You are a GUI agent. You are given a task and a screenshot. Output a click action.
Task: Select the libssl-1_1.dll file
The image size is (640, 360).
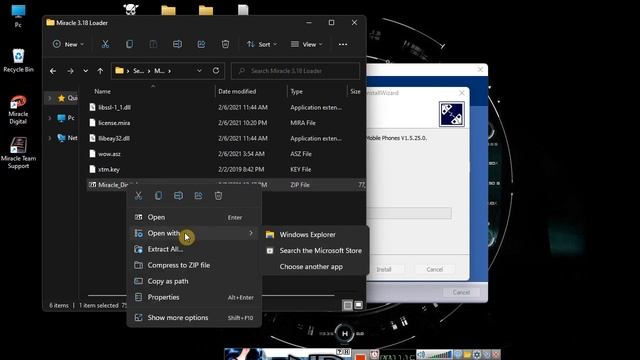coord(114,107)
